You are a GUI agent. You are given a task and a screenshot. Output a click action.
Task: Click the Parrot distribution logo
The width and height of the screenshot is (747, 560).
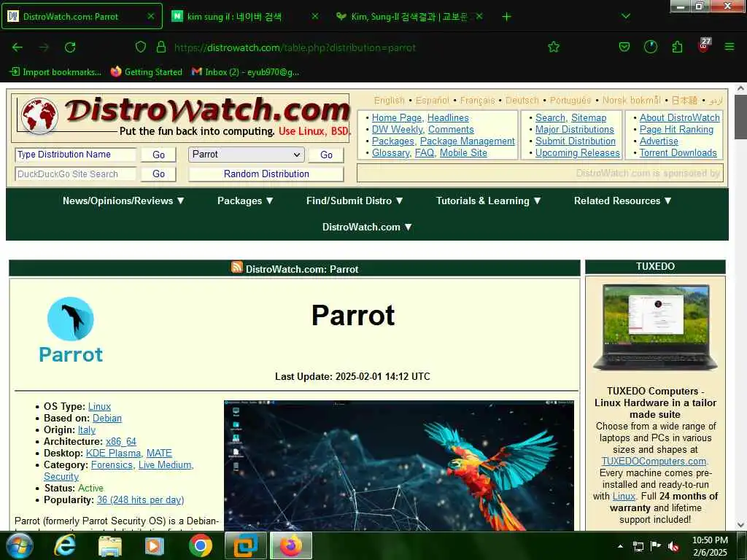click(71, 330)
